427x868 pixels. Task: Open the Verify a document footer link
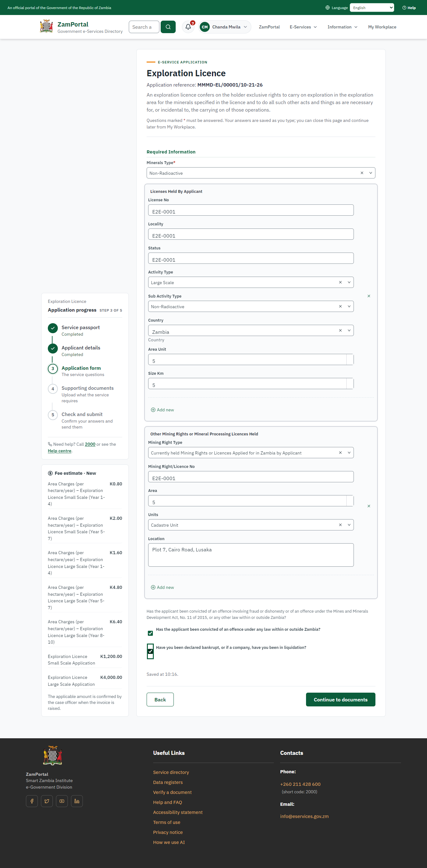172,792
